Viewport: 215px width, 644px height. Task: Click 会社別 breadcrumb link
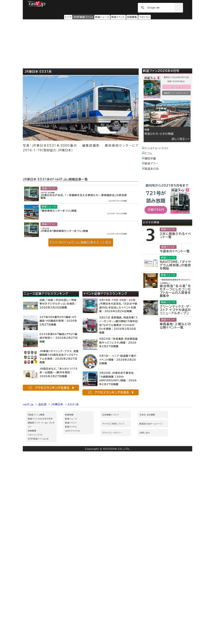point(42,404)
